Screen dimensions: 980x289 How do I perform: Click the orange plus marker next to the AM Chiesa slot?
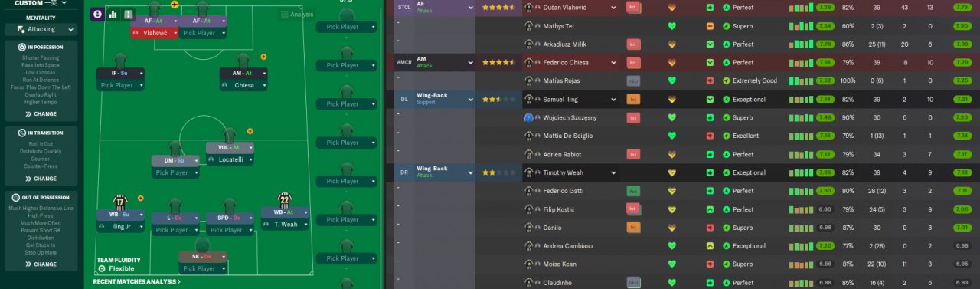coord(263,57)
